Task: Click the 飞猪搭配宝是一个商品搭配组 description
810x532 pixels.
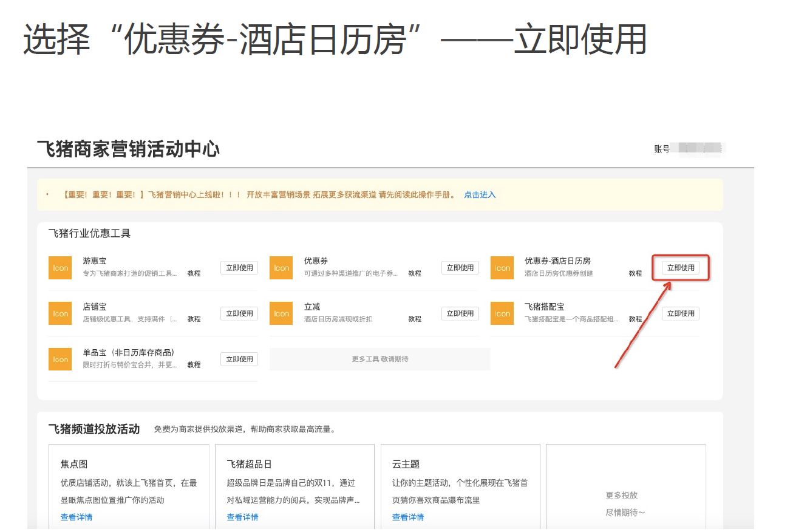Action: [x=571, y=319]
